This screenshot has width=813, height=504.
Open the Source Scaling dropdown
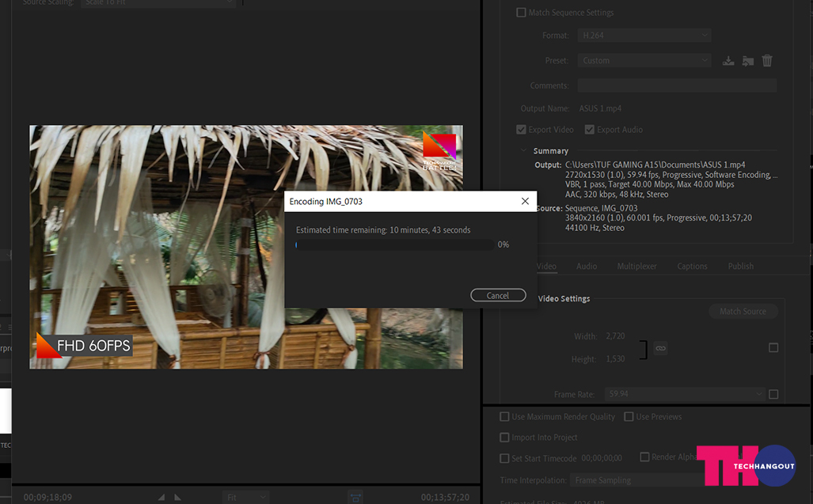(x=158, y=2)
